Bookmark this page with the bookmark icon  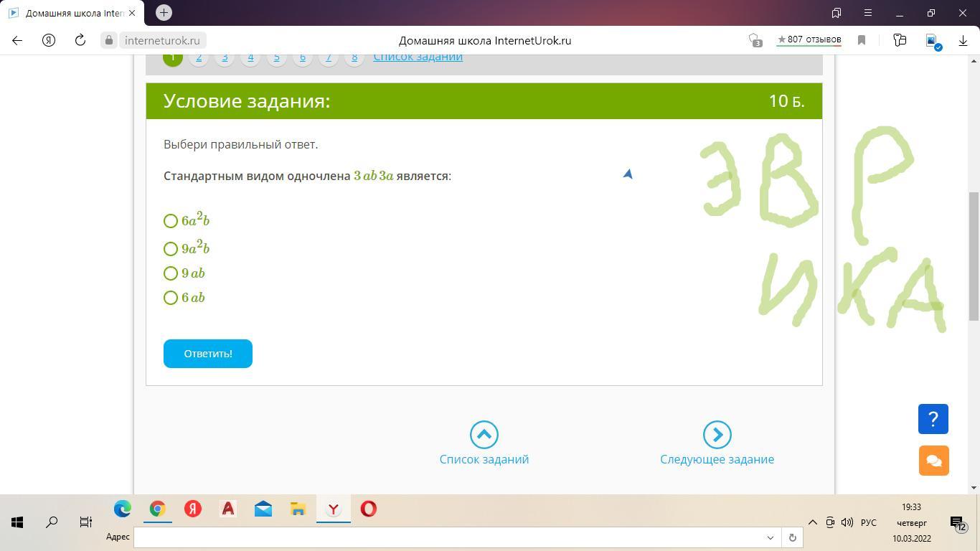click(x=862, y=41)
